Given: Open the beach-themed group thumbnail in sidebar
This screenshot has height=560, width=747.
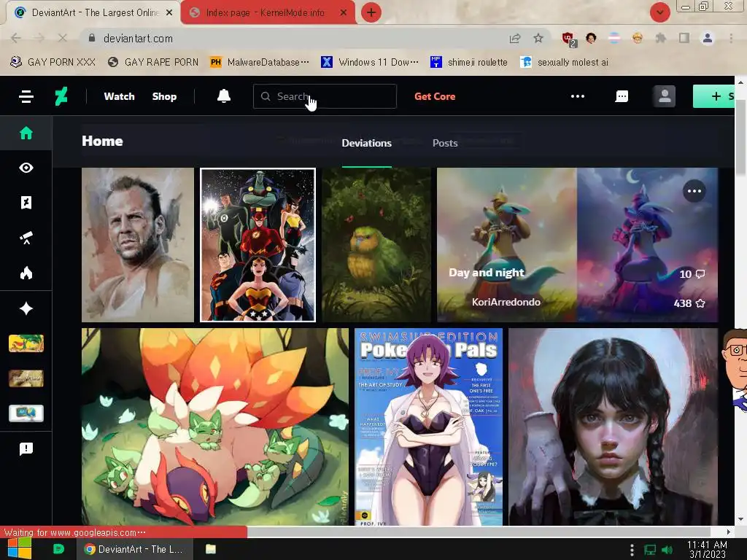Looking at the screenshot, I should [x=26, y=343].
